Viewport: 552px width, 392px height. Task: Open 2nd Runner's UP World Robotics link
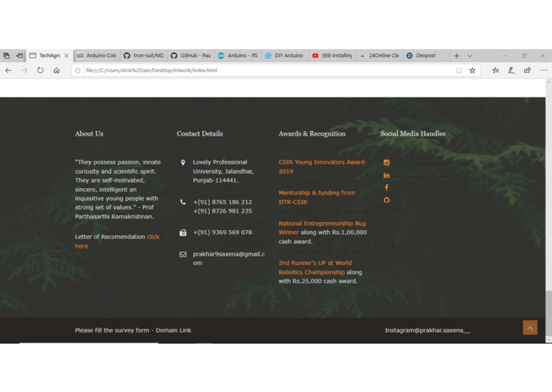315,267
